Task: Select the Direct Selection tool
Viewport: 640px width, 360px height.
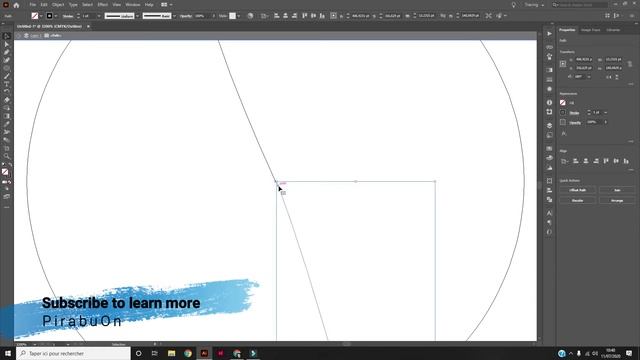Action: coord(7,44)
